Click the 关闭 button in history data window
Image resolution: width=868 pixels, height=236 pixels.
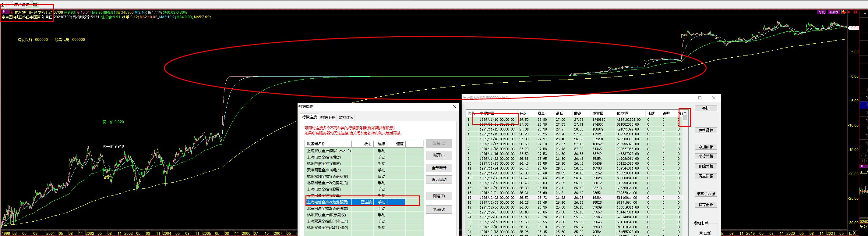pyautogui.click(x=706, y=109)
